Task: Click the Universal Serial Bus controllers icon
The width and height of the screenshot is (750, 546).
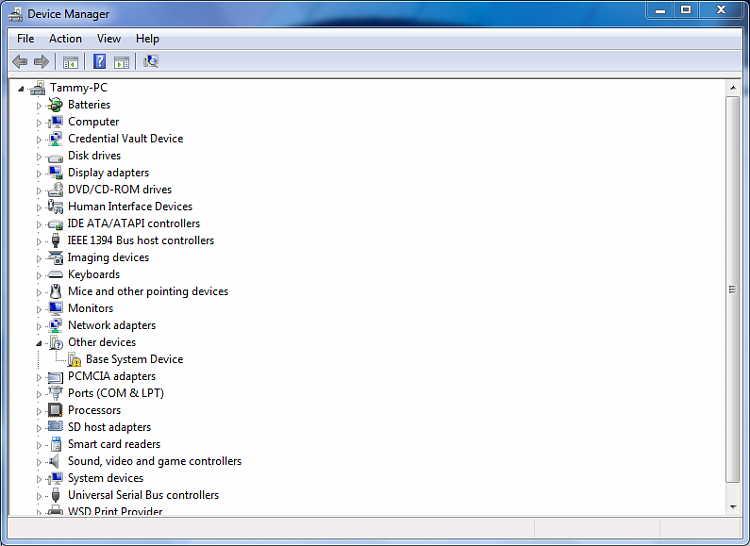Action: click(x=55, y=495)
